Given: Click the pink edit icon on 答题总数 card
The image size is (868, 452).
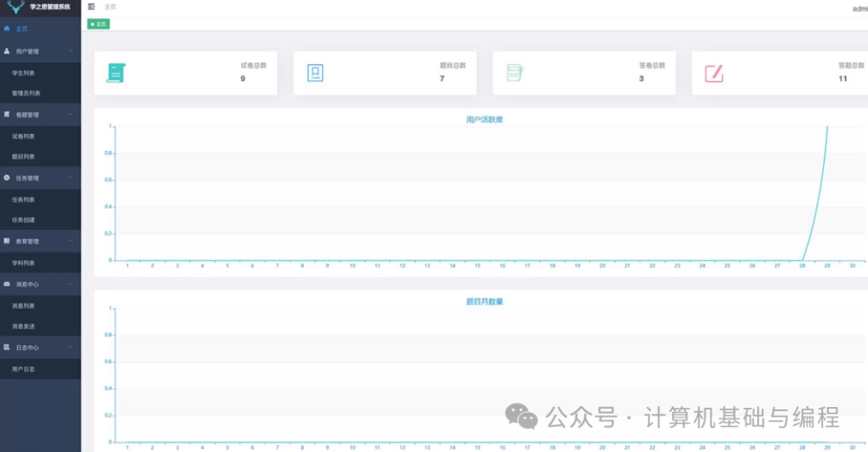Looking at the screenshot, I should point(714,73).
